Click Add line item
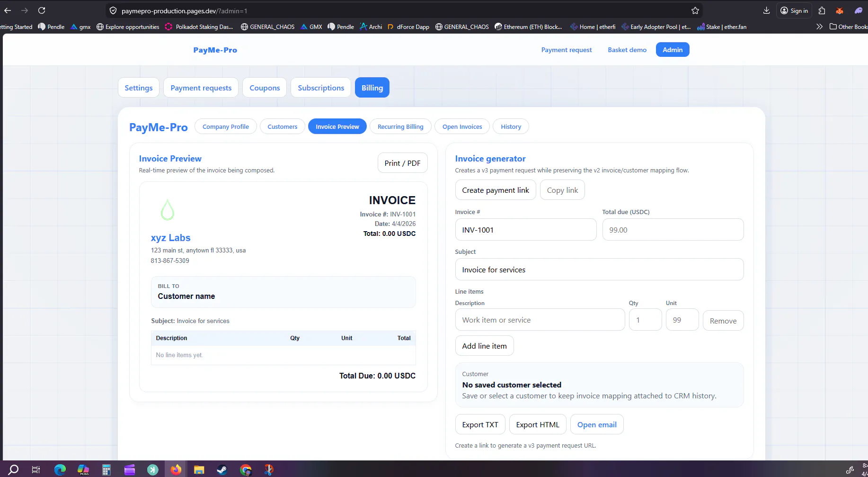 pos(484,346)
